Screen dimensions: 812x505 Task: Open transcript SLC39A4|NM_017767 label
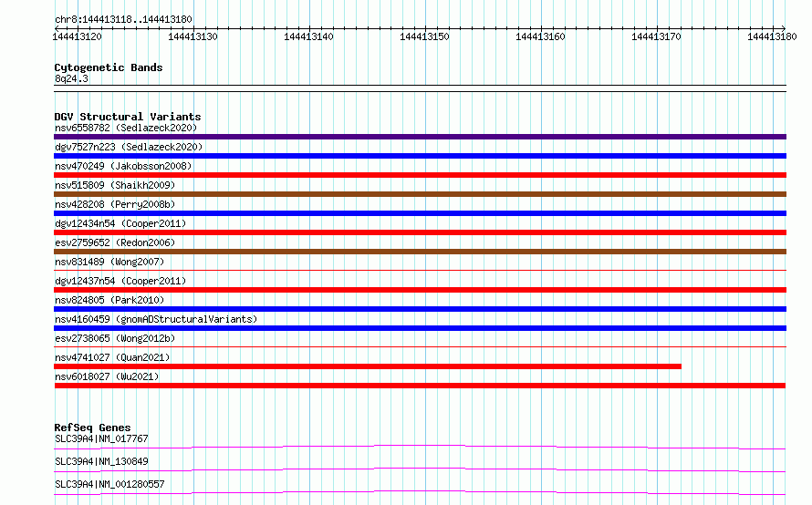click(x=101, y=438)
